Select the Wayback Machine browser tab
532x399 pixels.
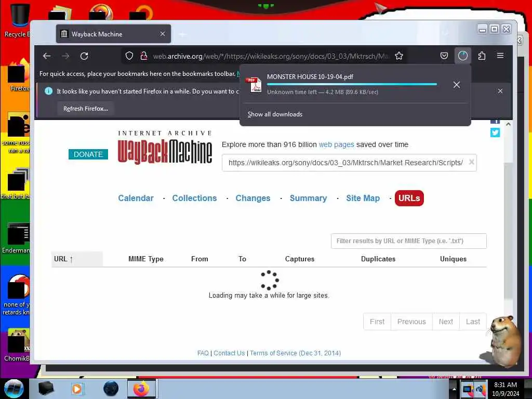coord(113,34)
